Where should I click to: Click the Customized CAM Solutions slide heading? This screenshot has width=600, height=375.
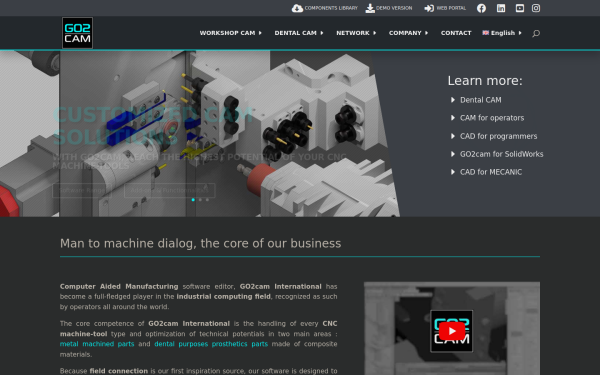(153, 126)
